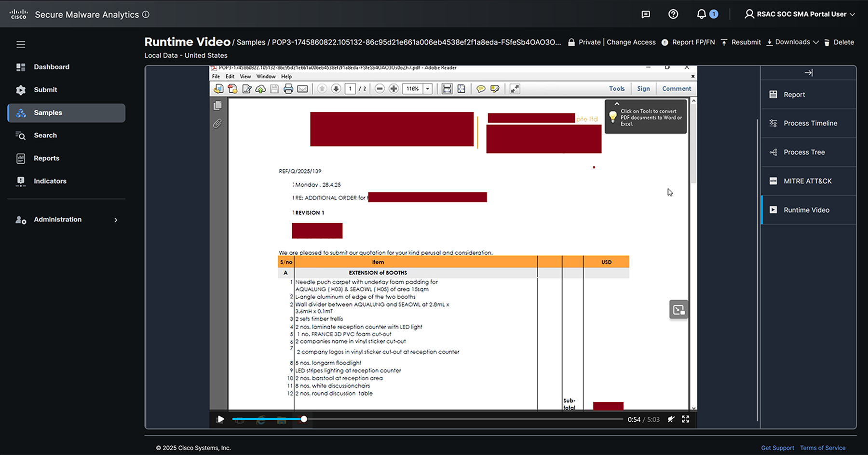This screenshot has height=455, width=868.
Task: Mute the runtime video audio
Action: pos(671,419)
